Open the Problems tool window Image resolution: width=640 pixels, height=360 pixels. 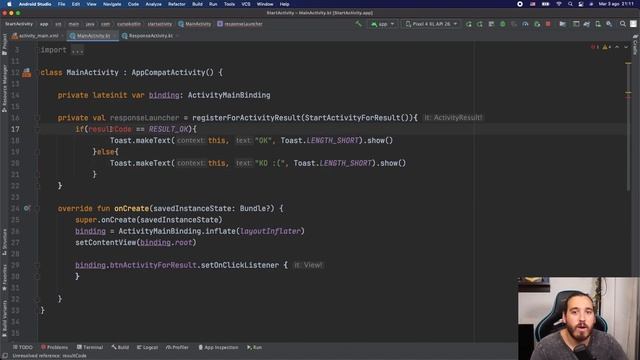54,347
